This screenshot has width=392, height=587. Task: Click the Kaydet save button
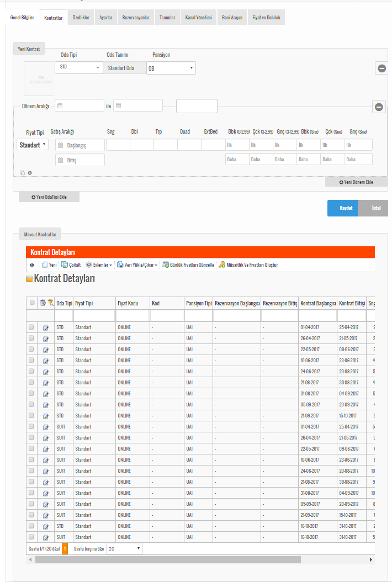click(343, 208)
